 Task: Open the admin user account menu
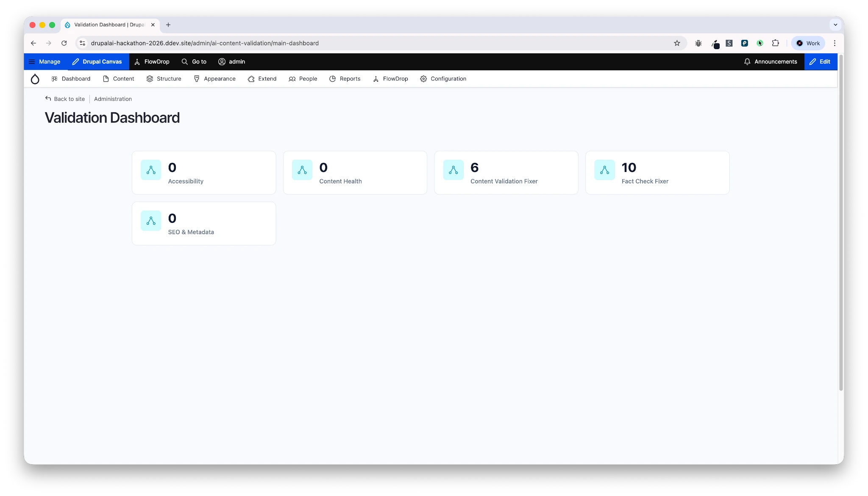tap(231, 62)
